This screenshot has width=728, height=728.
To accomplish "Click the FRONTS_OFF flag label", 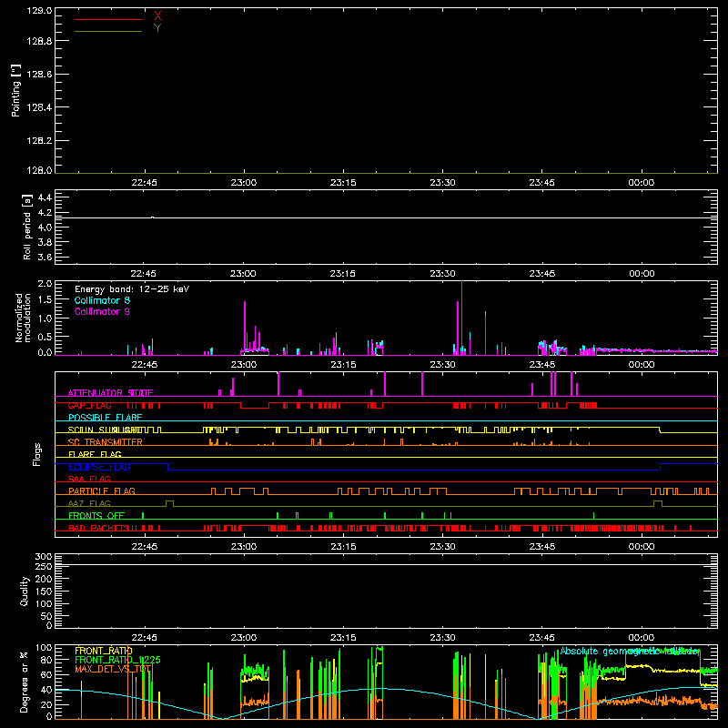I will point(96,515).
